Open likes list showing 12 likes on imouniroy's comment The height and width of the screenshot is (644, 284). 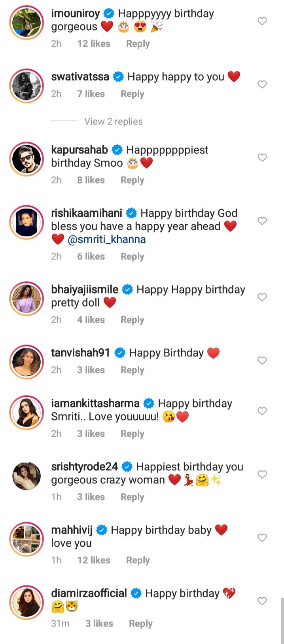[93, 44]
